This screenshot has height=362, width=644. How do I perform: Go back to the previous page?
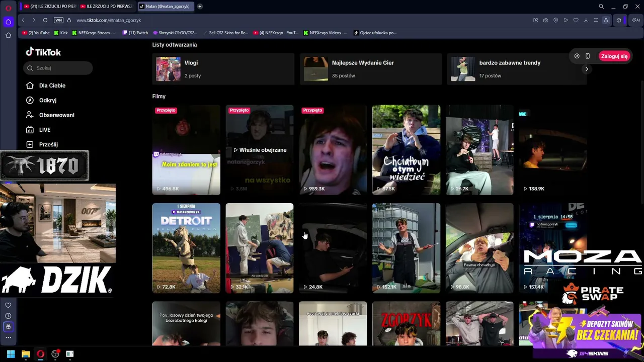coord(23,20)
